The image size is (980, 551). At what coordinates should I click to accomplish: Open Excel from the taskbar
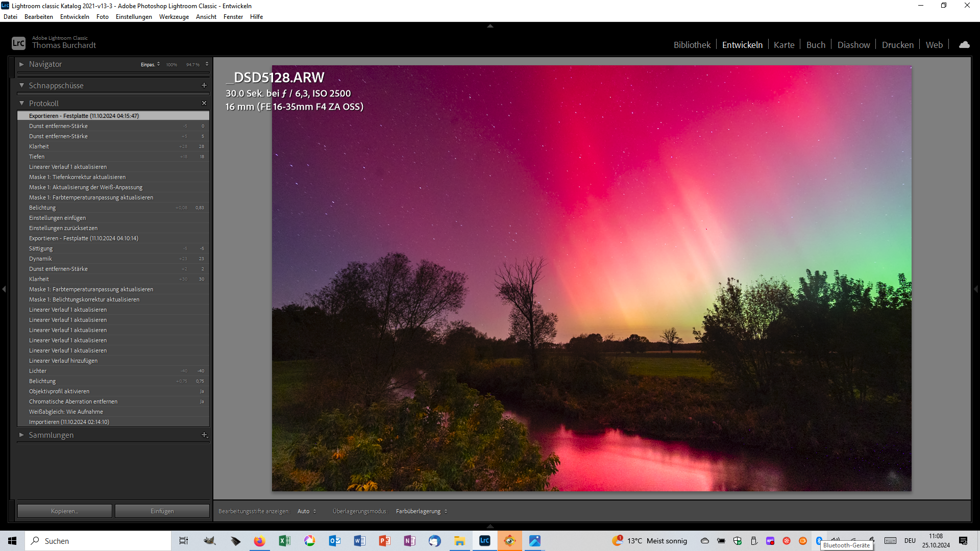[284, 541]
